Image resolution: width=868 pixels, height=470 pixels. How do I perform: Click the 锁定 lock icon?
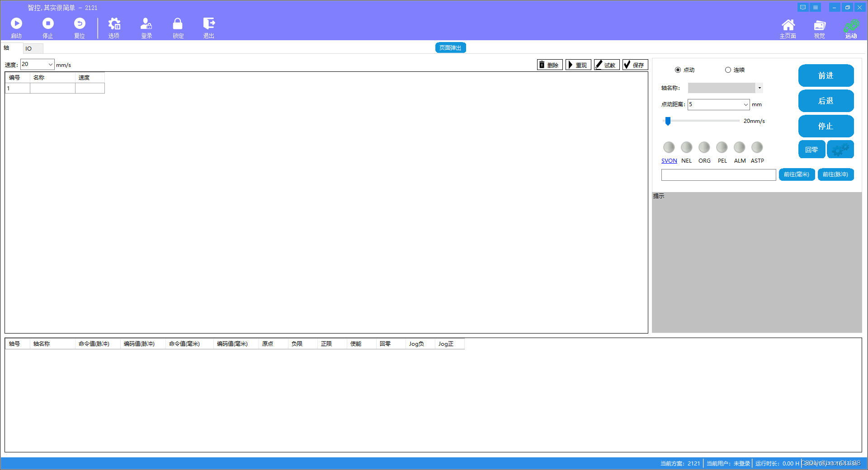tap(178, 23)
